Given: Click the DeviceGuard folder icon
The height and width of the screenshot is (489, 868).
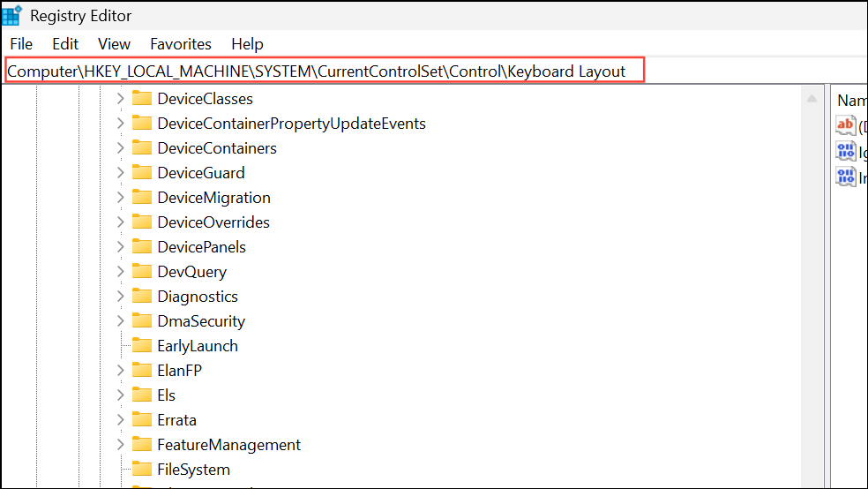Looking at the screenshot, I should point(142,173).
